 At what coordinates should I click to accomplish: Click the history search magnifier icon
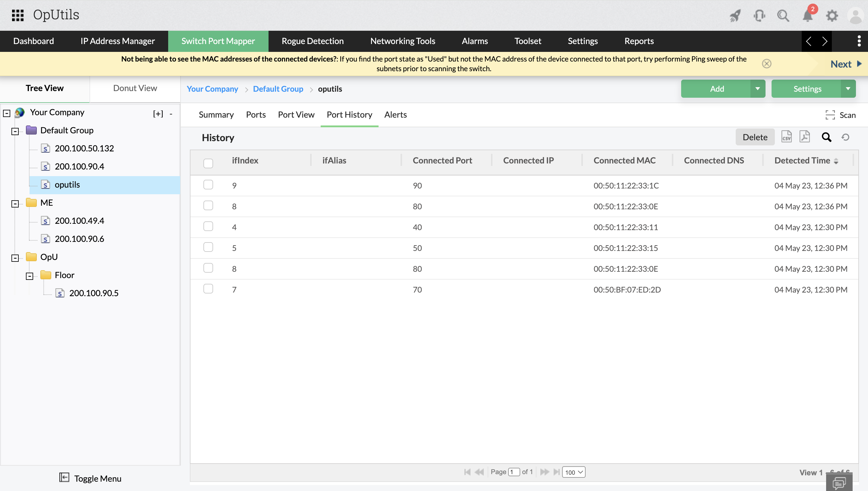[x=826, y=137]
